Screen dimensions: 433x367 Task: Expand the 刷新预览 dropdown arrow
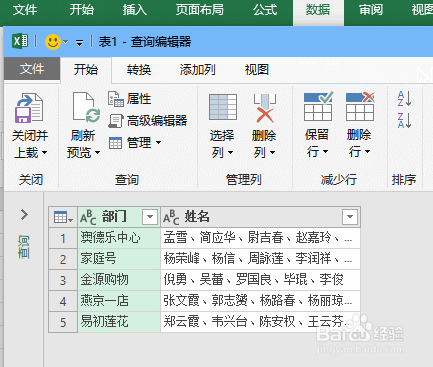point(97,153)
